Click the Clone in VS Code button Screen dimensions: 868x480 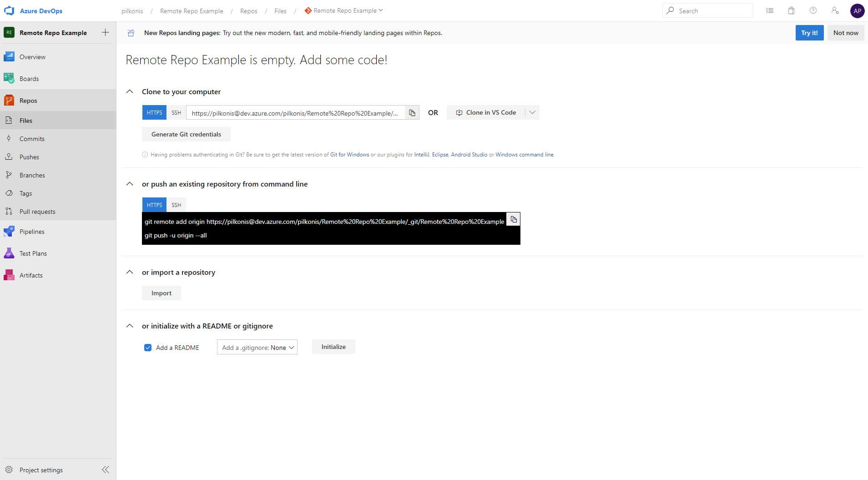(486, 112)
